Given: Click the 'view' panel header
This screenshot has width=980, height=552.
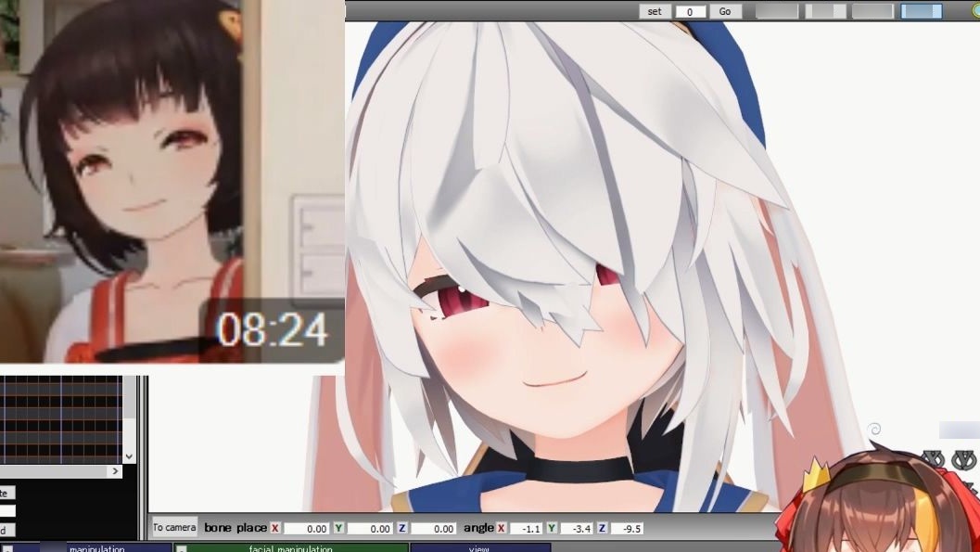Looking at the screenshot, I should click(x=479, y=548).
